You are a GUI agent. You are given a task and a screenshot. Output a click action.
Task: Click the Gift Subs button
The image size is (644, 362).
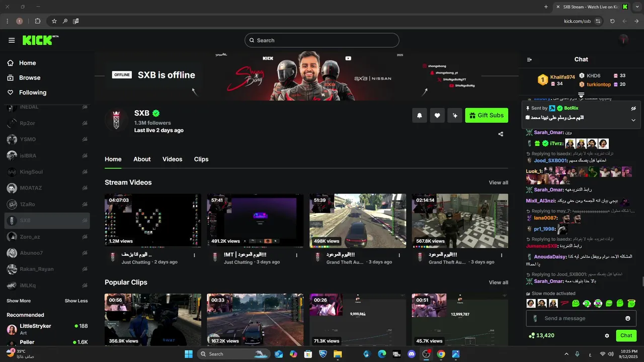[x=487, y=115]
